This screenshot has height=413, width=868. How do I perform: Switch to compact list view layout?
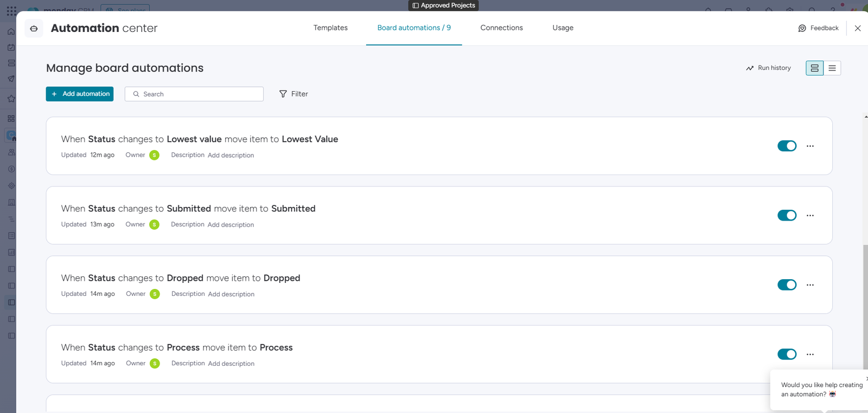point(832,68)
